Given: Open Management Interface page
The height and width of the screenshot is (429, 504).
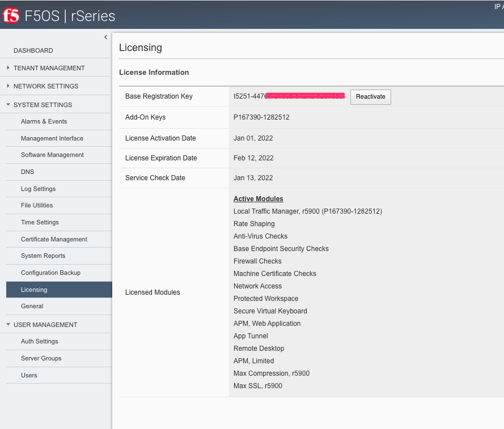Looking at the screenshot, I should point(52,138).
